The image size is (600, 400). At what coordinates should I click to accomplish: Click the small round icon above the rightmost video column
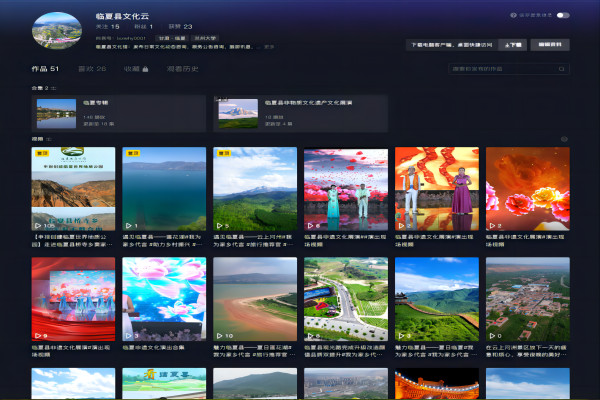click(563, 140)
